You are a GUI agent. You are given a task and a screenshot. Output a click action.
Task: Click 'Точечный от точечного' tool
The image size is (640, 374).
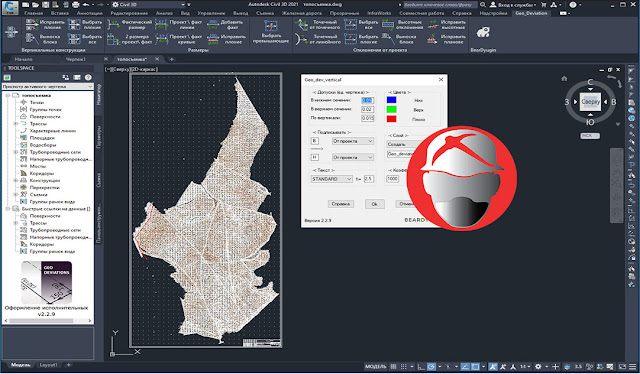click(x=318, y=25)
